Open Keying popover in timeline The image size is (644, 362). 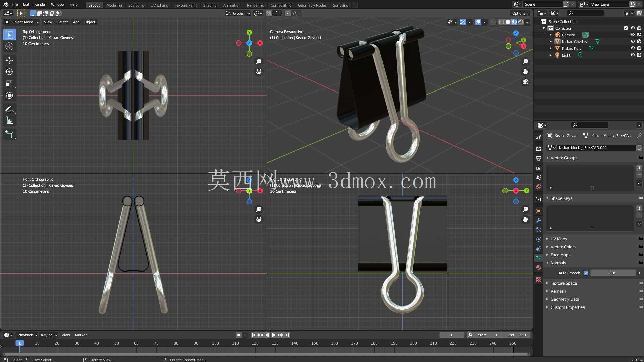49,335
